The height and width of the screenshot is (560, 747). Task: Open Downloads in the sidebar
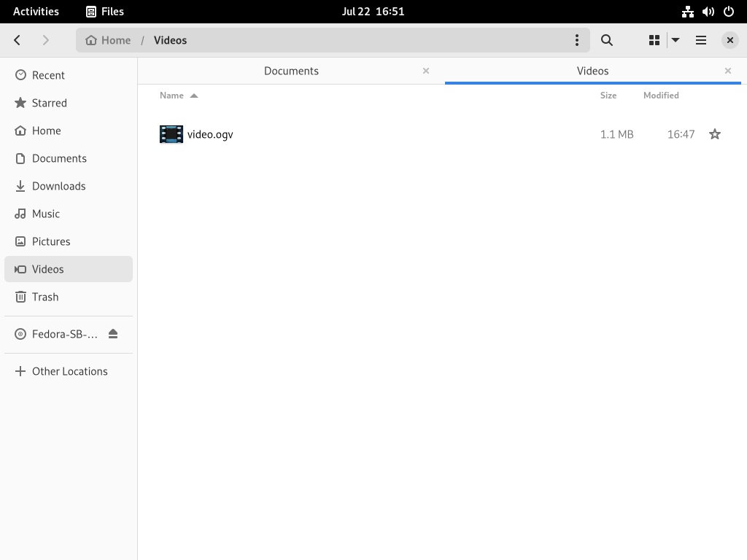[69, 186]
